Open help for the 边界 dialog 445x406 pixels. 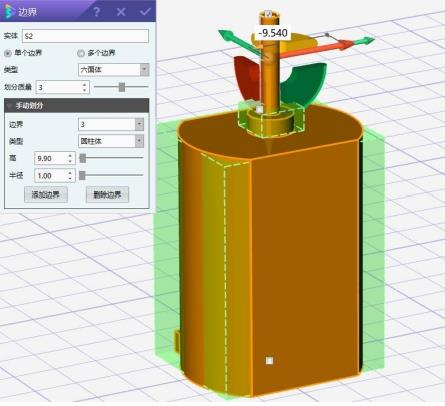96,12
